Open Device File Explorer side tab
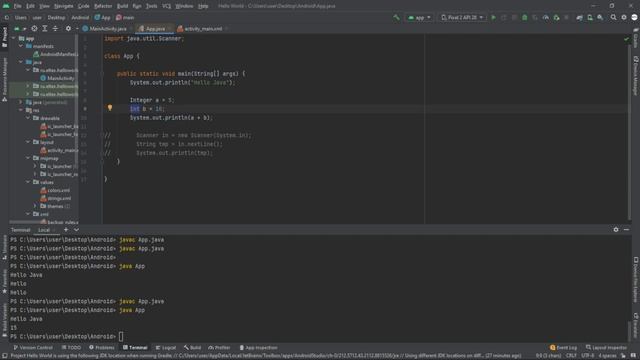 pos(636,280)
